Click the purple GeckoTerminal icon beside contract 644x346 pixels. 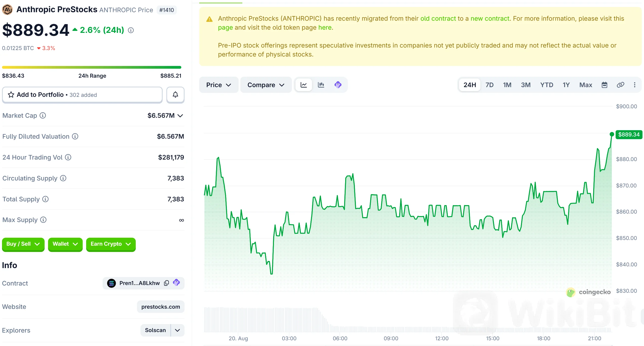click(x=176, y=283)
